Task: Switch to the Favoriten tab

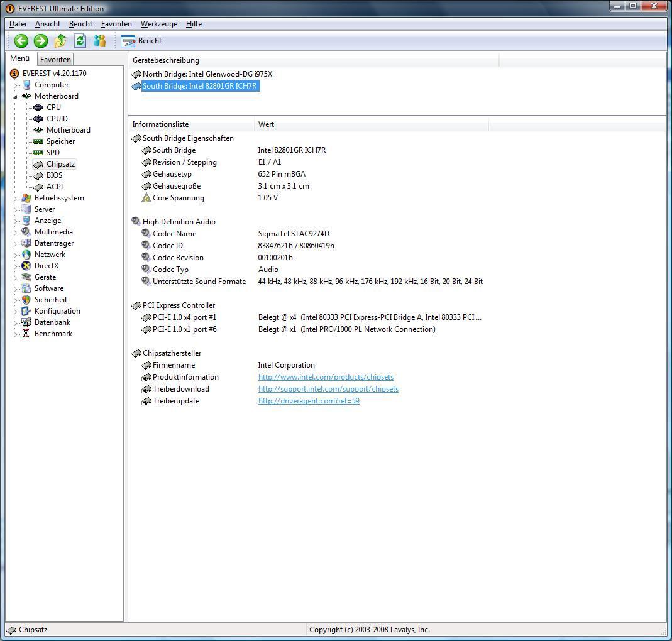Action: [x=55, y=60]
